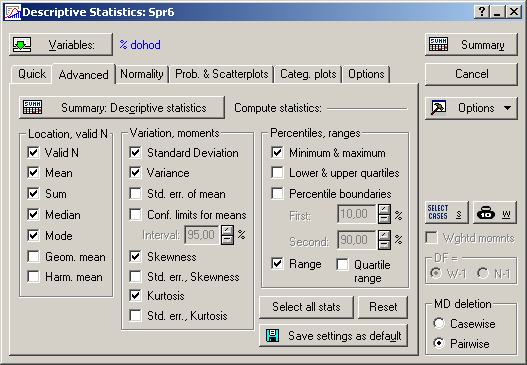Toggle the Sum checkbox
The width and height of the screenshot is (527, 365).
click(33, 194)
